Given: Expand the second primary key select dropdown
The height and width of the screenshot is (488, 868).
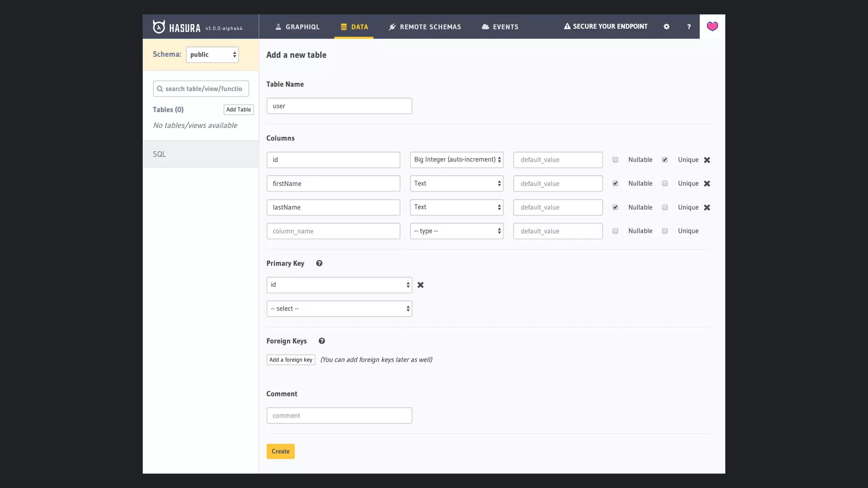Looking at the screenshot, I should 339,309.
